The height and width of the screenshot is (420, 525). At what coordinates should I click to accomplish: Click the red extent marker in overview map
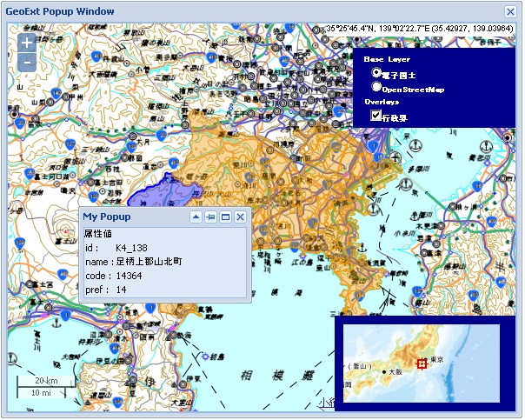click(422, 363)
